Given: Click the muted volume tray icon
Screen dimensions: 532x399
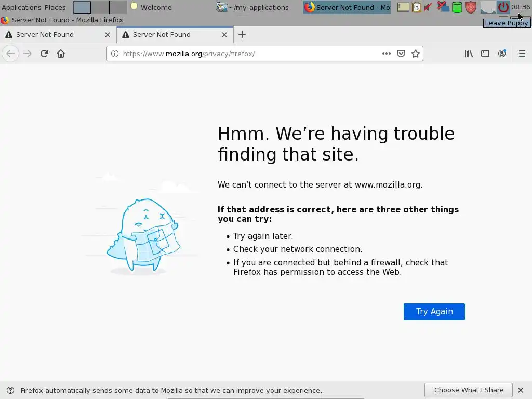Looking at the screenshot, I should coord(428,7).
